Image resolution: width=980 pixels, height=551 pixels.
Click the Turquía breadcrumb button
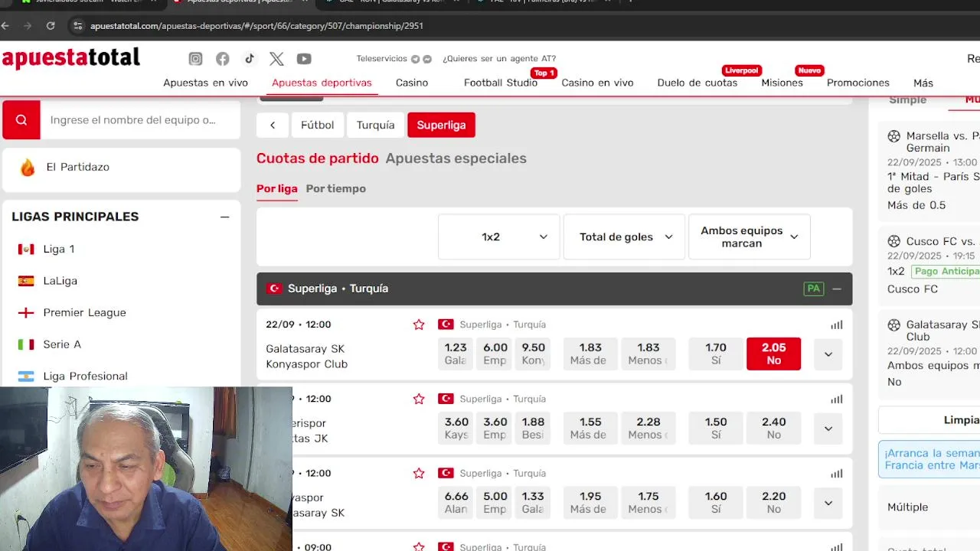pos(375,125)
